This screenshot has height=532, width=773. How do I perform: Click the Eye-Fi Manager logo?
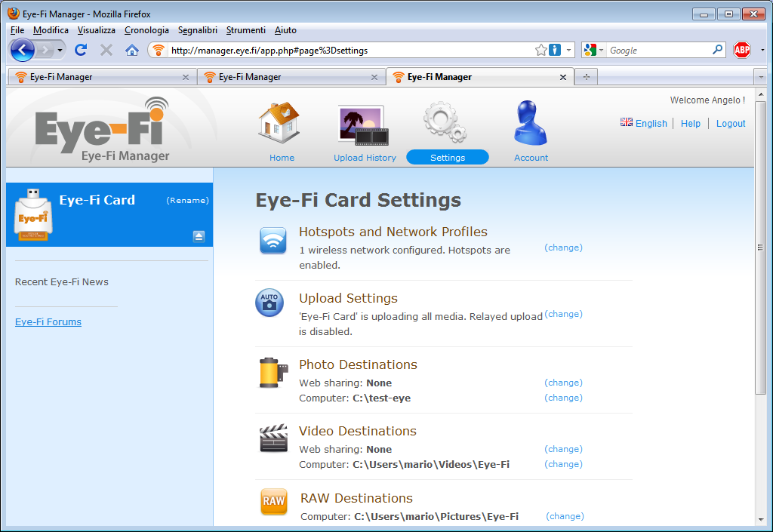click(x=103, y=130)
